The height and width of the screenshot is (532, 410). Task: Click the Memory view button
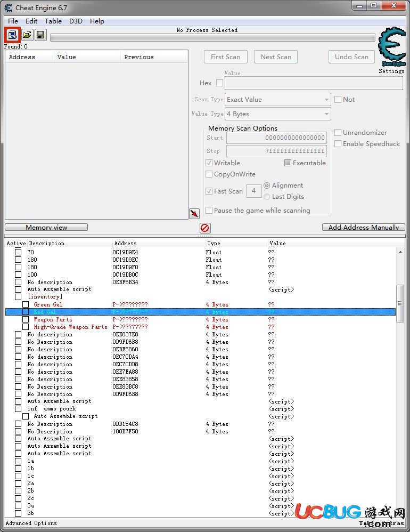click(x=46, y=227)
